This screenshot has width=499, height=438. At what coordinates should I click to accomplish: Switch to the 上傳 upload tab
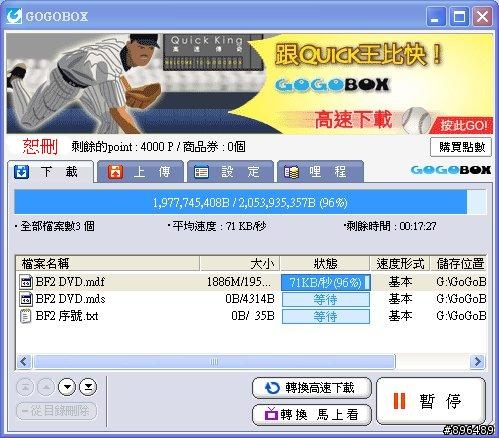pyautogui.click(x=140, y=172)
